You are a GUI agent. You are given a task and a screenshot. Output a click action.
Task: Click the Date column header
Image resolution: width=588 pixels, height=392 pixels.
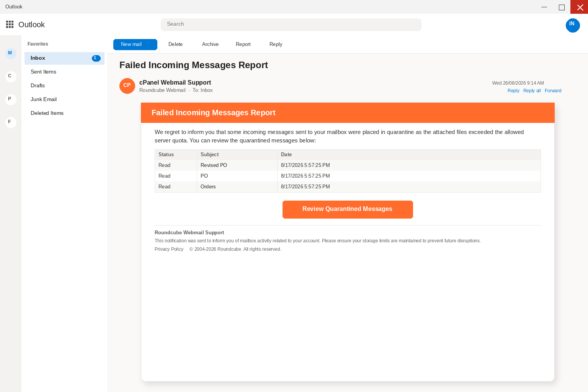(x=409, y=155)
